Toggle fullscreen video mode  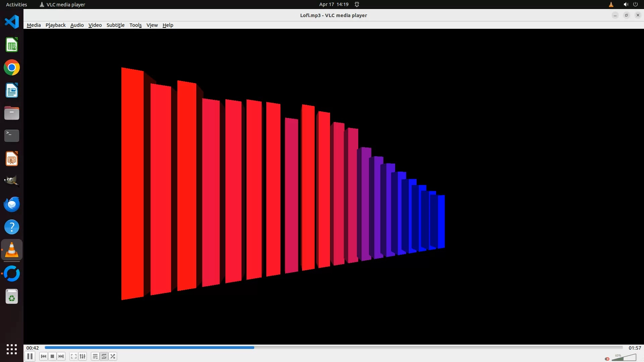pos(74,356)
